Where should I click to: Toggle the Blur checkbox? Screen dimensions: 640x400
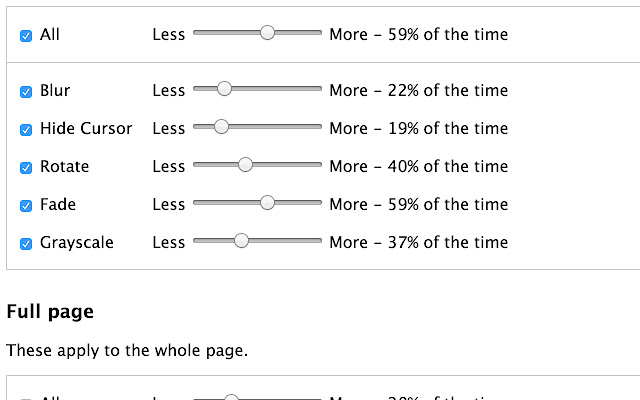coord(26,92)
